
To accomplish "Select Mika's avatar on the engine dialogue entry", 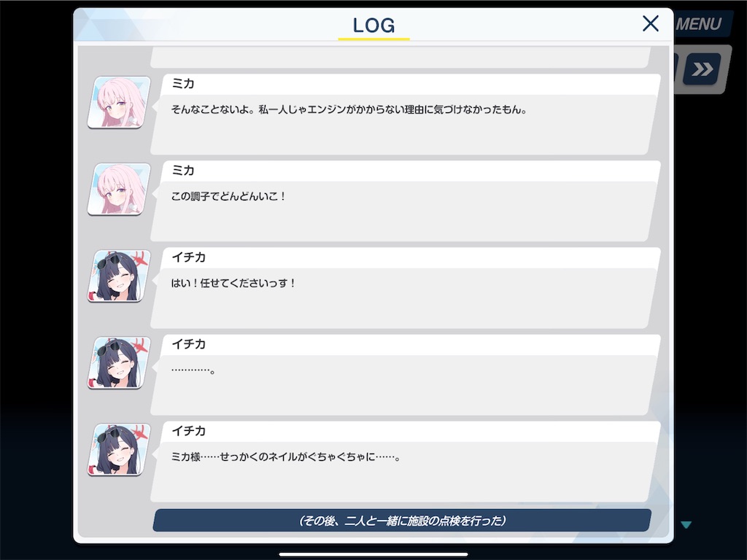I will 119,102.
